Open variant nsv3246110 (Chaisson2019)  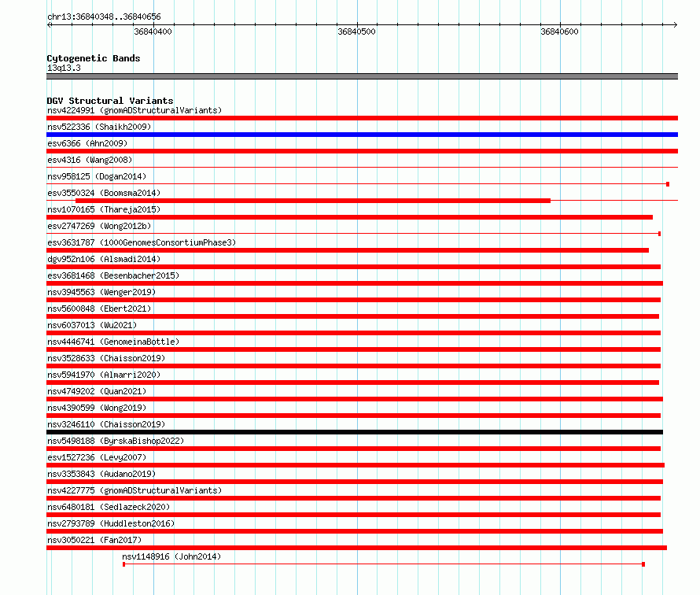[106, 424]
